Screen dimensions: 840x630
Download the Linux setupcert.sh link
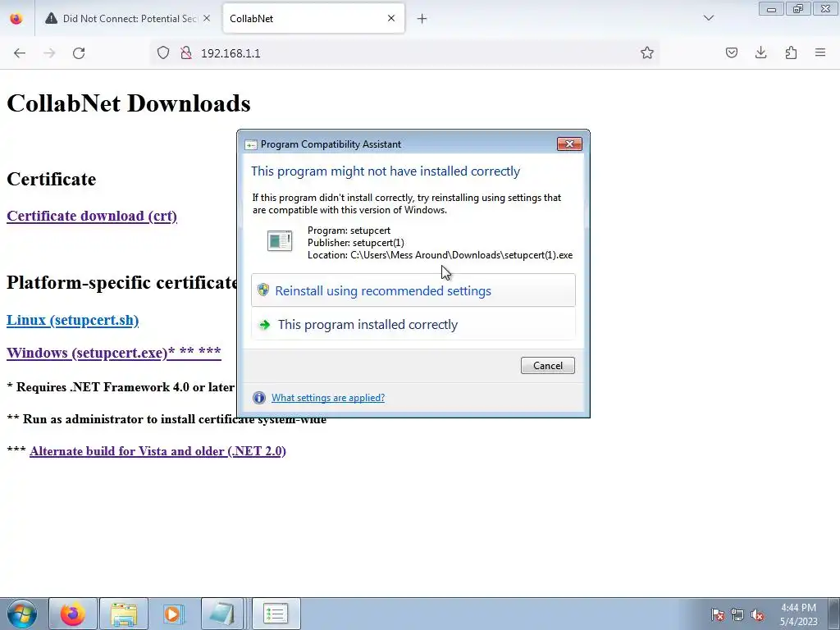[x=72, y=321]
